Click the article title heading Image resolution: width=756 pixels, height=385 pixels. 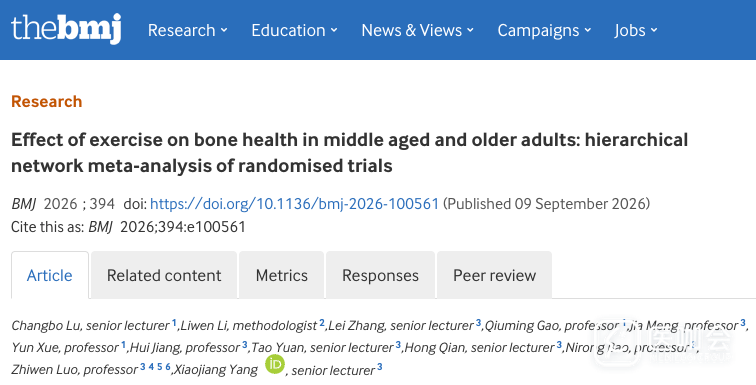(350, 152)
